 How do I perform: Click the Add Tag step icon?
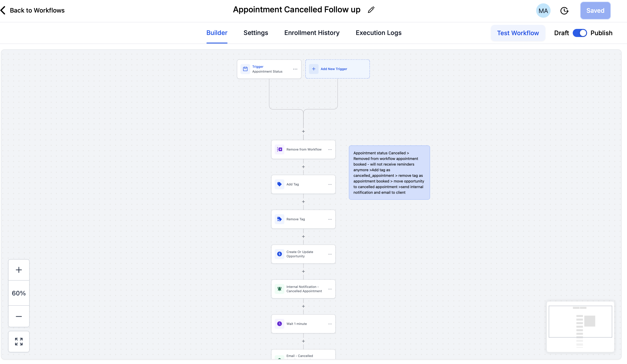[x=279, y=184]
